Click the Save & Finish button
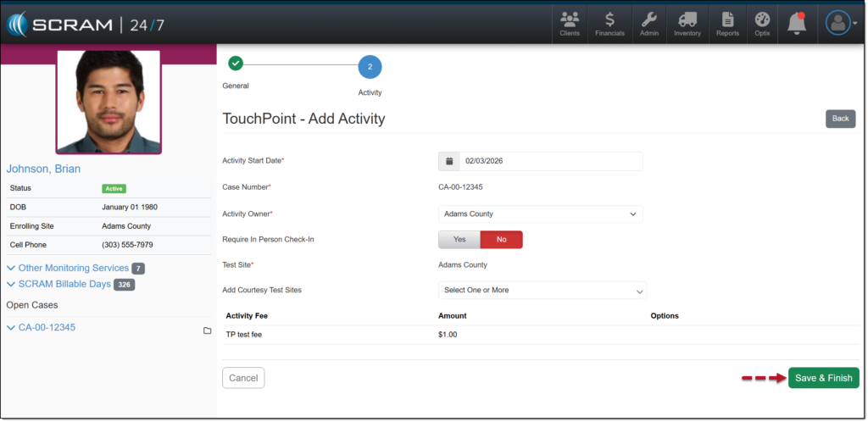 [823, 378]
